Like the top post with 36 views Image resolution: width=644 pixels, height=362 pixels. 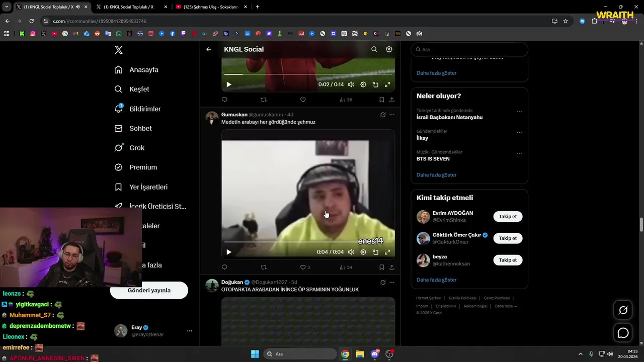(x=303, y=100)
